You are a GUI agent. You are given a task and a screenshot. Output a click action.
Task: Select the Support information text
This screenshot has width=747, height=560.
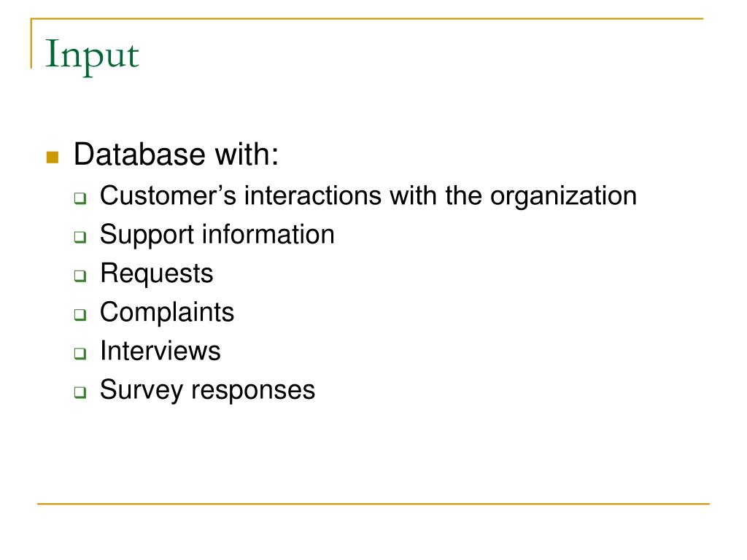(x=217, y=236)
